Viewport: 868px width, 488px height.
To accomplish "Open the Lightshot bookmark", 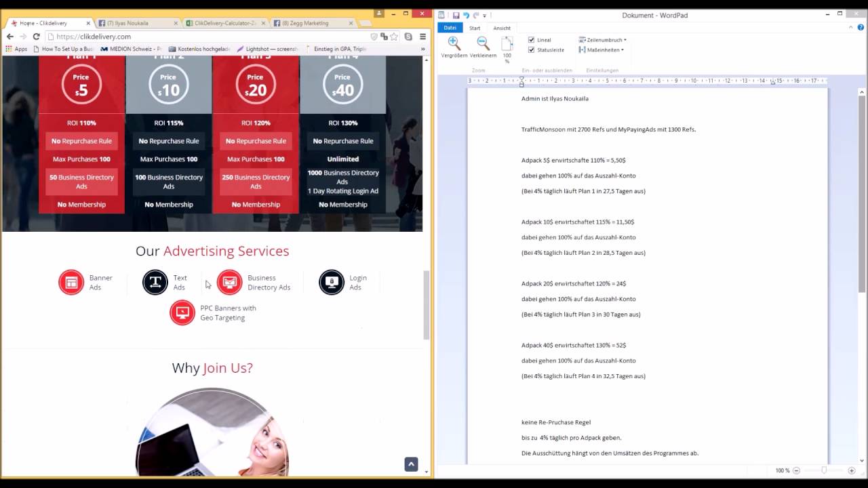I will click(267, 49).
